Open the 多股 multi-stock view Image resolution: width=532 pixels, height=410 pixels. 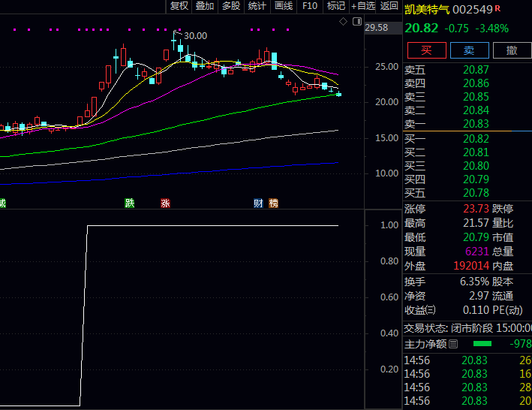tap(230, 6)
